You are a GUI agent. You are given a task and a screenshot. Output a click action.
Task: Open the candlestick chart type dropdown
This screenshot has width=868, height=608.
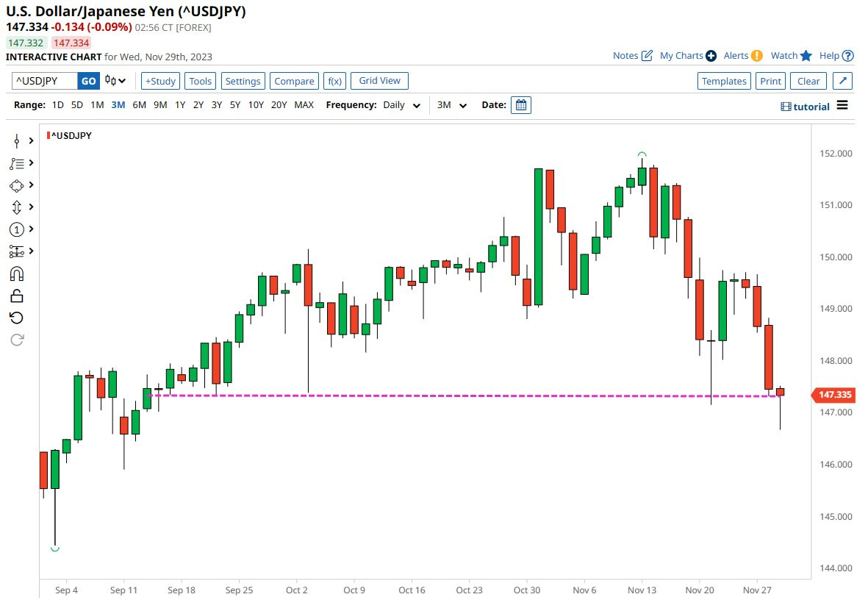click(x=115, y=81)
